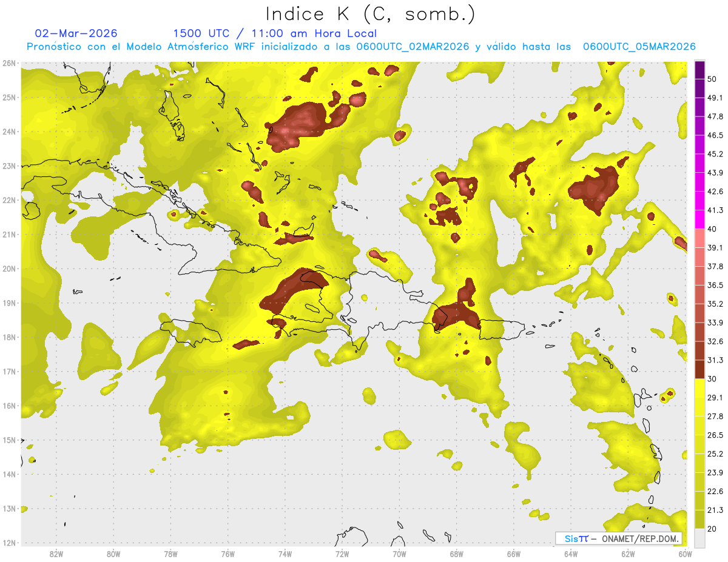This screenshot has height=562, width=728.
Task: Click the "64W" longitude label
Action: point(571,554)
